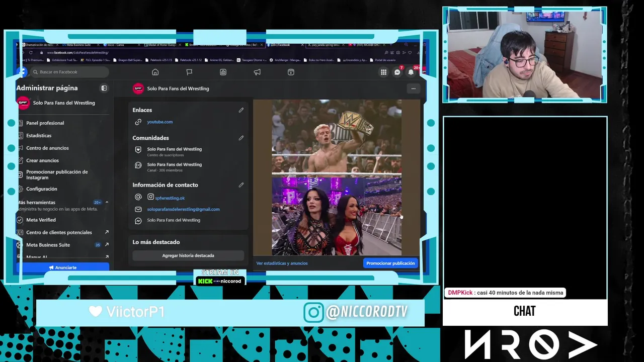Click the Instagram icon beside spfwrestling.ok
This screenshot has height=362, width=644.
[x=150, y=197]
